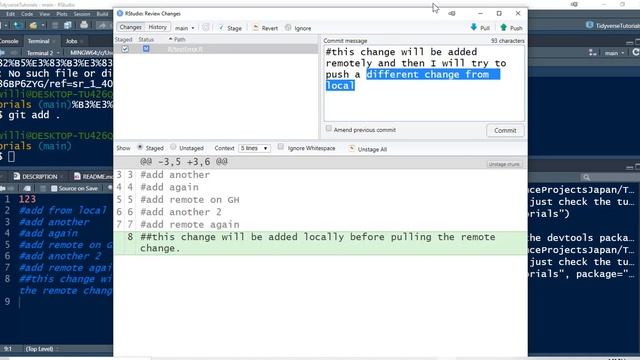The image size is (640, 360).
Task: Open the Session menu in RStudio
Action: pyautogui.click(x=82, y=14)
